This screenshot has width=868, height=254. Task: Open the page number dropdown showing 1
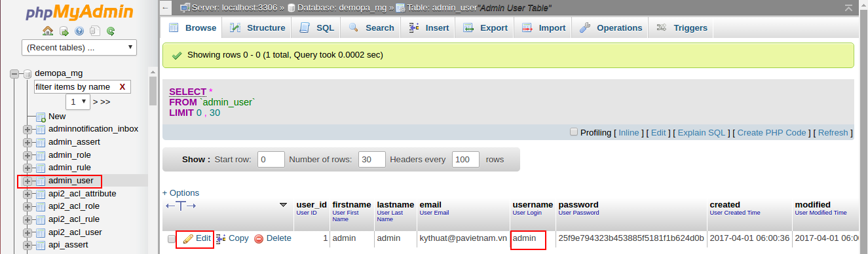[78, 101]
